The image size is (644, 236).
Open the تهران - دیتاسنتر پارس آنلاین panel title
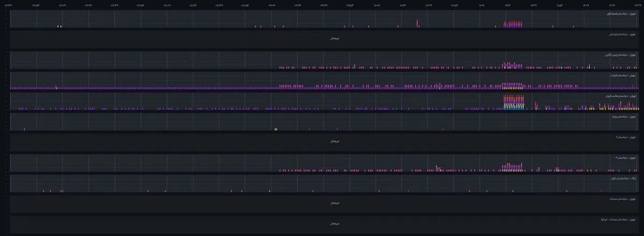coord(620,54)
